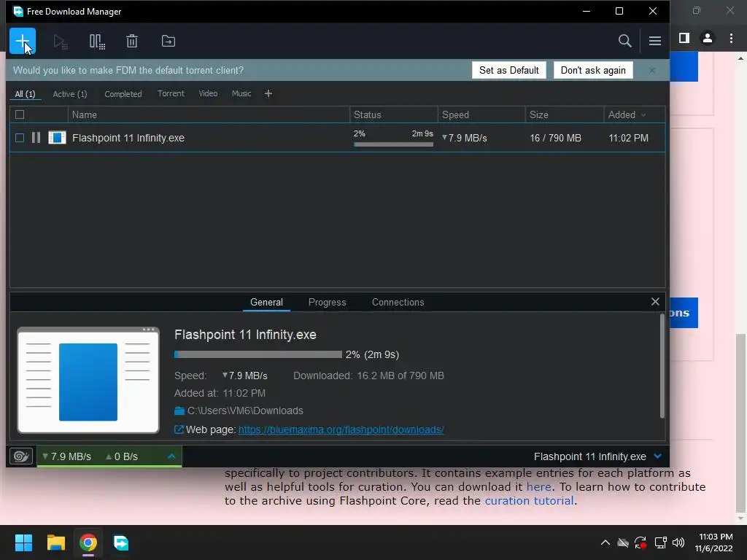
Task: Select the Video filter tab
Action: 208,93
